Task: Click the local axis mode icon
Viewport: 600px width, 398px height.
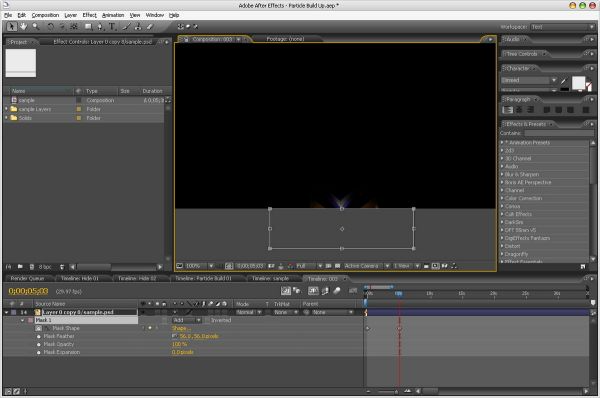Action: tap(181, 26)
